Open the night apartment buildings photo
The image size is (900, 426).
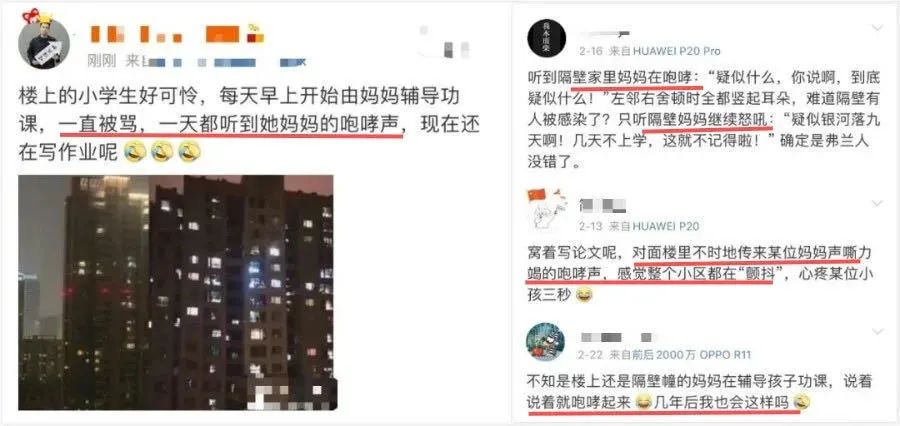[x=176, y=293]
